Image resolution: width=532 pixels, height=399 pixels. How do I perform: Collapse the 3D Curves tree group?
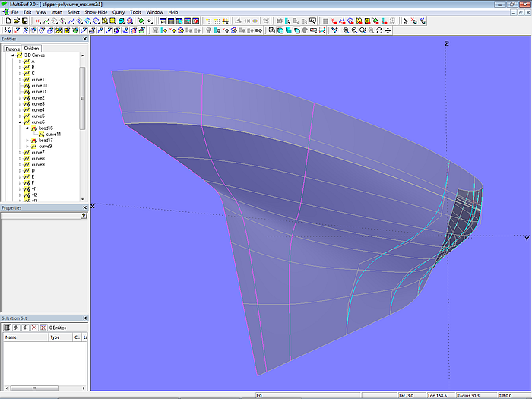tap(14, 55)
